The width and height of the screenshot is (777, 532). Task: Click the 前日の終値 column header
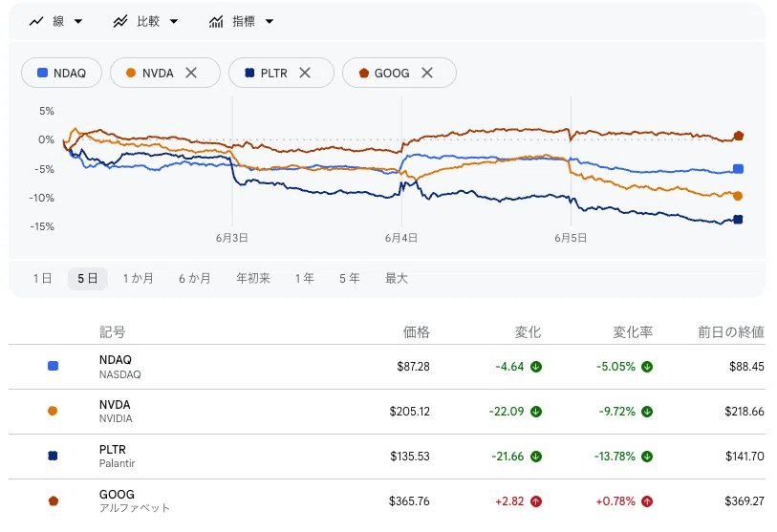tap(731, 331)
